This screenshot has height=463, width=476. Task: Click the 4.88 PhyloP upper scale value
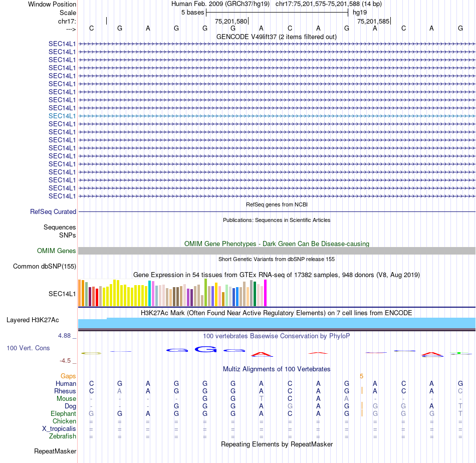[x=64, y=336]
